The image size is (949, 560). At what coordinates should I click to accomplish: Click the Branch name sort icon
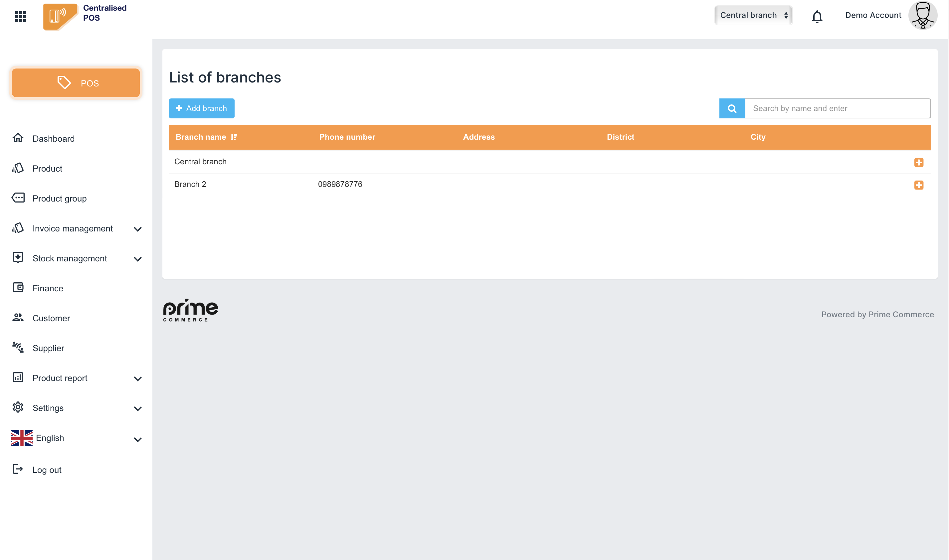point(234,137)
